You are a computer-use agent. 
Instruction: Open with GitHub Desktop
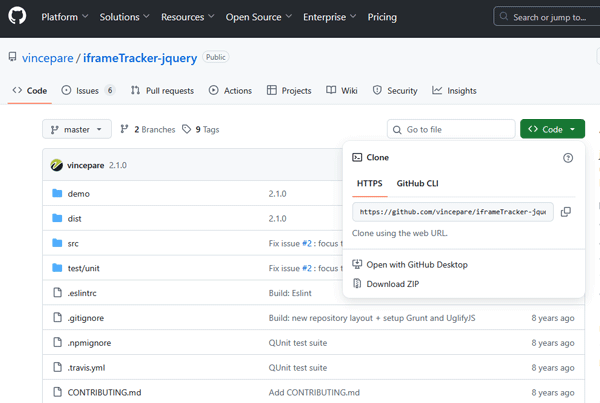click(416, 265)
